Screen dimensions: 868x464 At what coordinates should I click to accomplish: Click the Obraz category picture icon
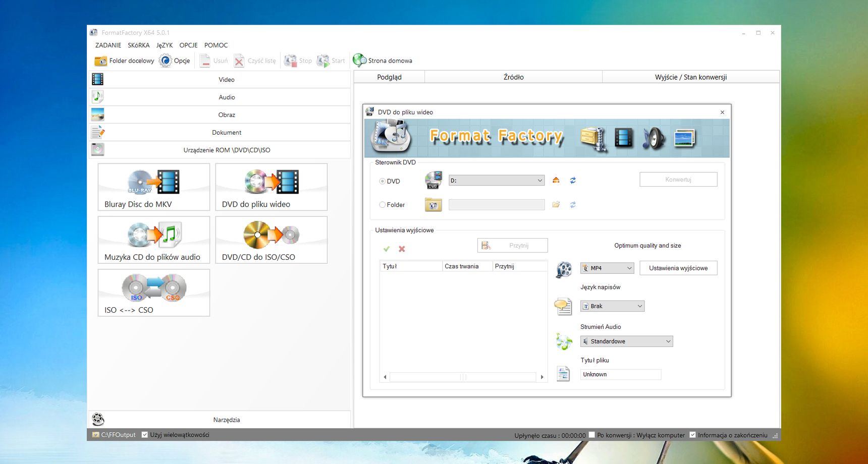(97, 114)
